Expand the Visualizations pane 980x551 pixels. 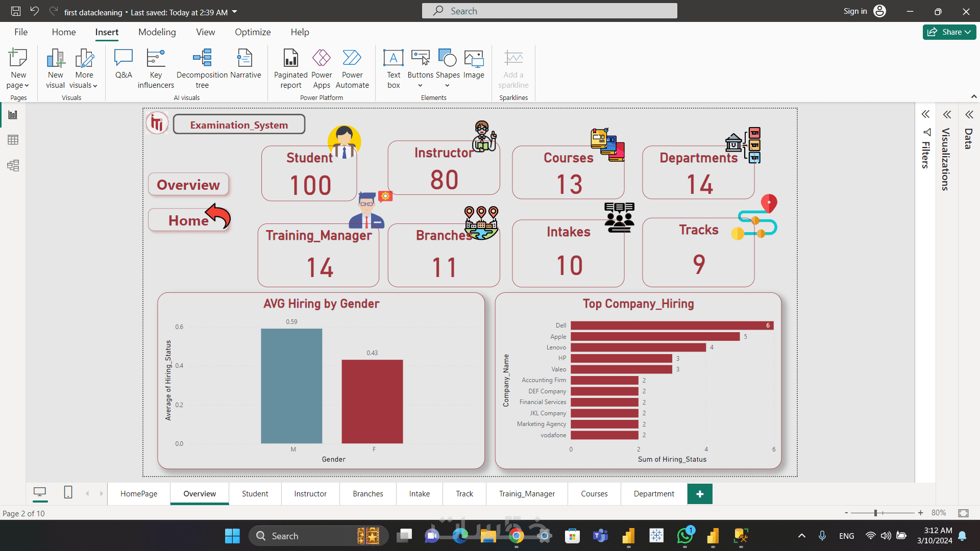click(x=947, y=114)
